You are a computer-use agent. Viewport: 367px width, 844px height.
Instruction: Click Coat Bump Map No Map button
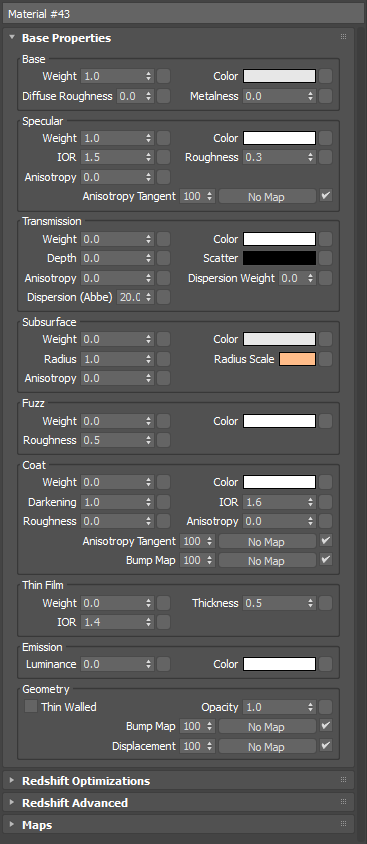point(267,560)
